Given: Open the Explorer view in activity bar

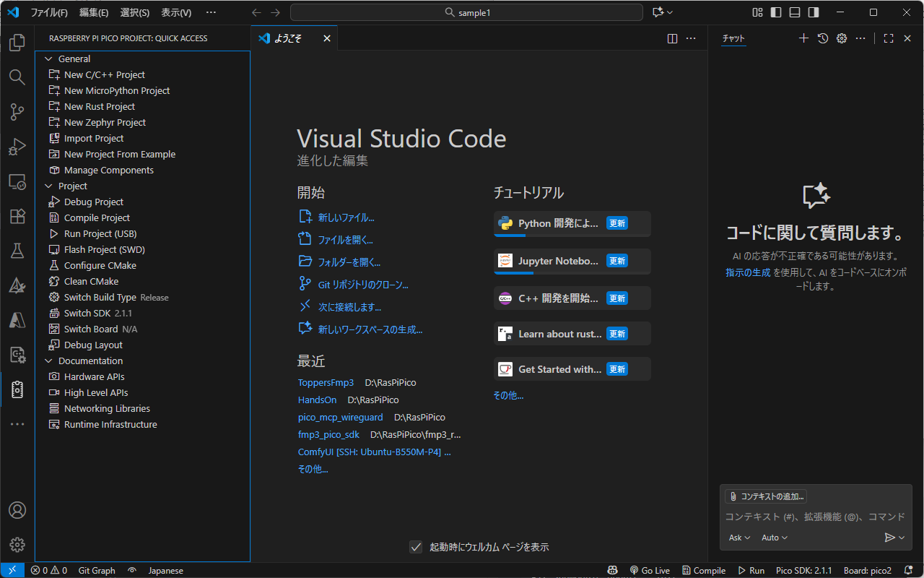Looking at the screenshot, I should pos(17,43).
